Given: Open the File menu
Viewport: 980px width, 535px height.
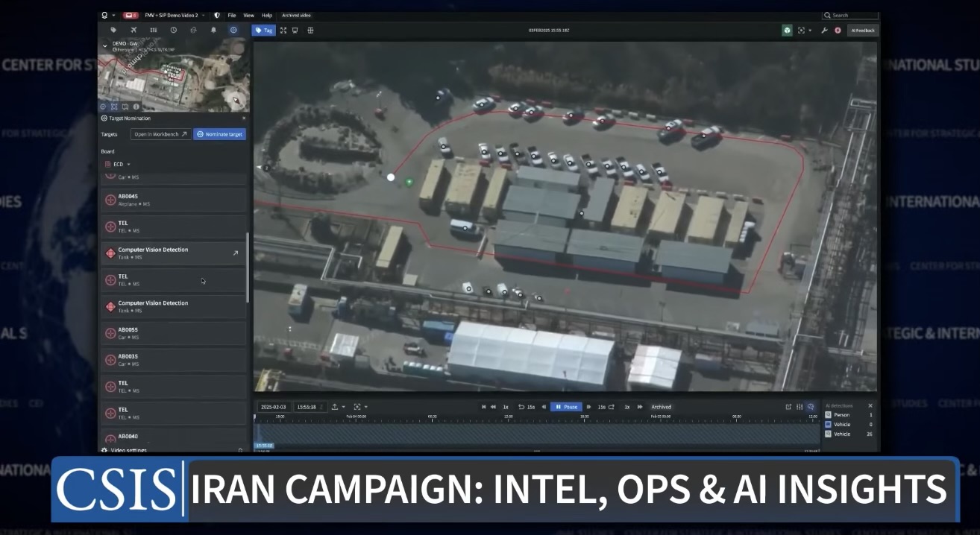Looking at the screenshot, I should (232, 15).
